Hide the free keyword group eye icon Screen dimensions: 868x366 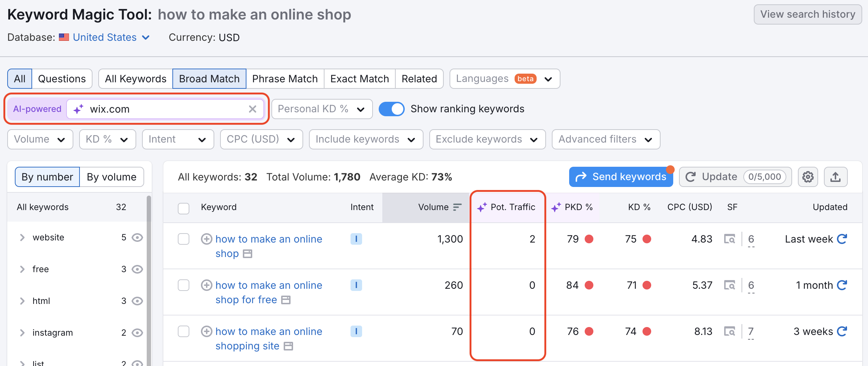coord(137,269)
